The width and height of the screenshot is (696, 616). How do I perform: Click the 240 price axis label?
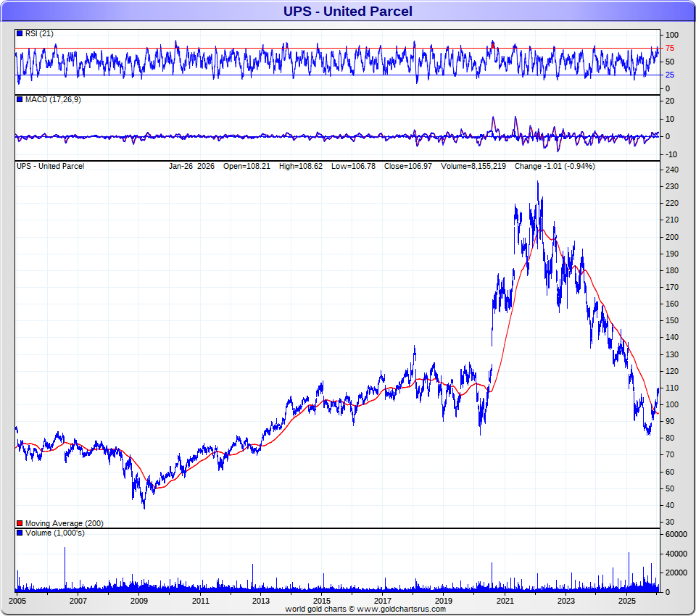[x=672, y=170]
